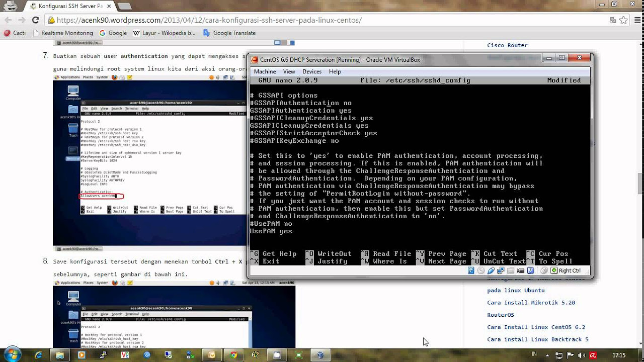
Task: Switch to Google Chrome on the taskbar
Action: (x=233, y=355)
